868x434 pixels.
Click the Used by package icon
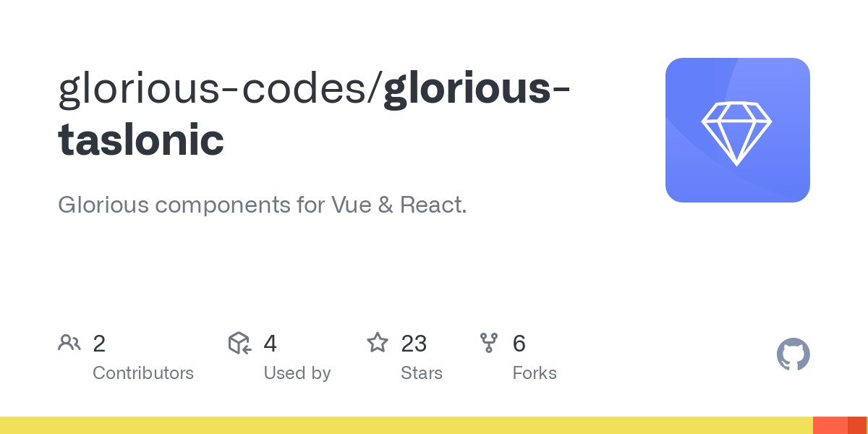pyautogui.click(x=239, y=343)
